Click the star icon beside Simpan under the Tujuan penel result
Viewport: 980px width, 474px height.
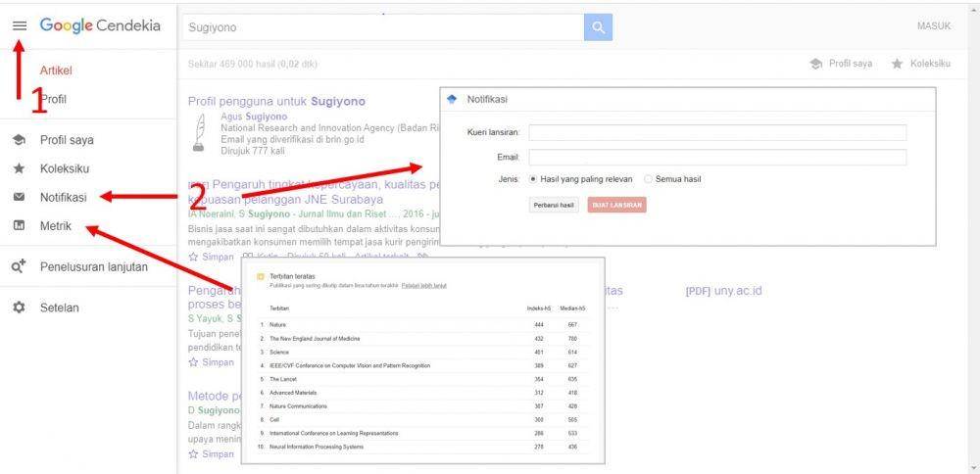pyautogui.click(x=193, y=362)
